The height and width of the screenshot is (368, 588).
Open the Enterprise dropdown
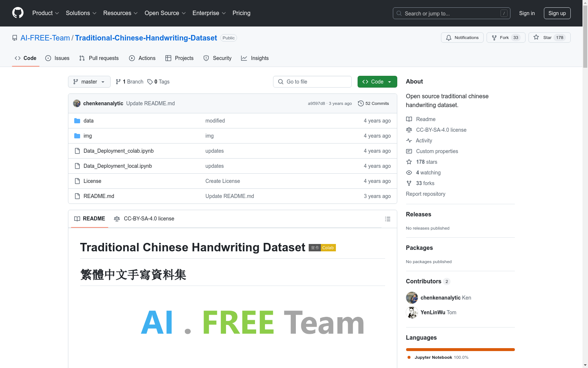click(x=209, y=13)
